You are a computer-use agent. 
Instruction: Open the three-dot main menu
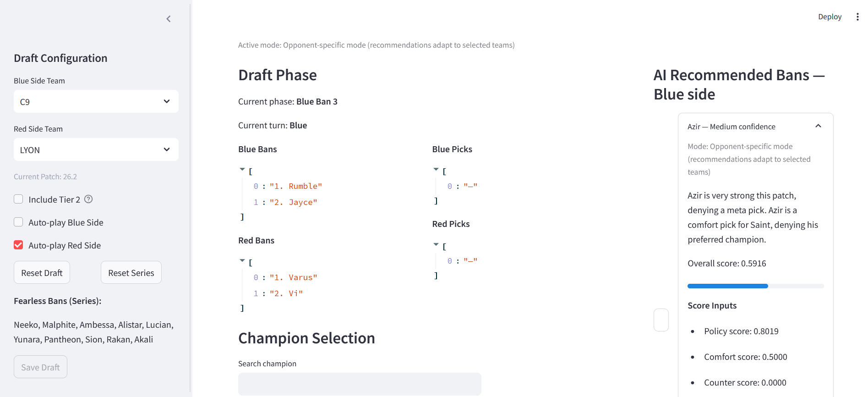click(857, 17)
